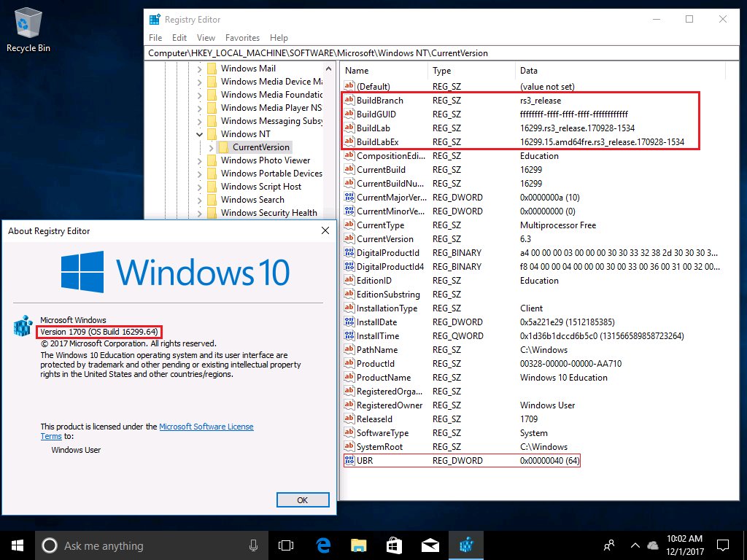Viewport: 747px width, 560px height.
Task: Select the Windows Security Health tree item
Action: [268, 213]
